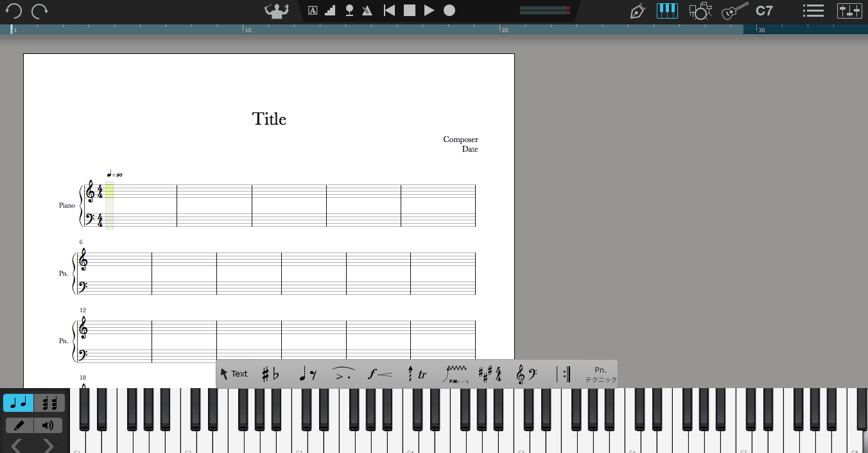
Task: Expand the clefs palette
Action: [526, 374]
